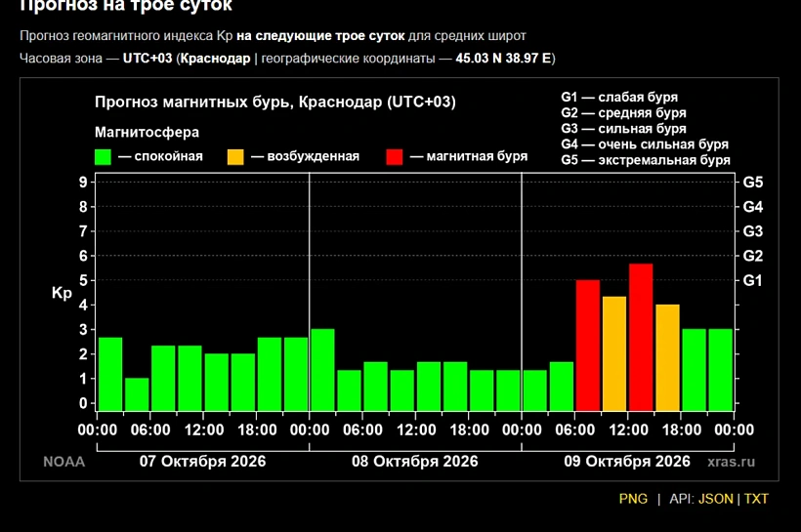Click the 08 Октября 2026 date label
This screenshot has height=532, width=801.
point(415,461)
